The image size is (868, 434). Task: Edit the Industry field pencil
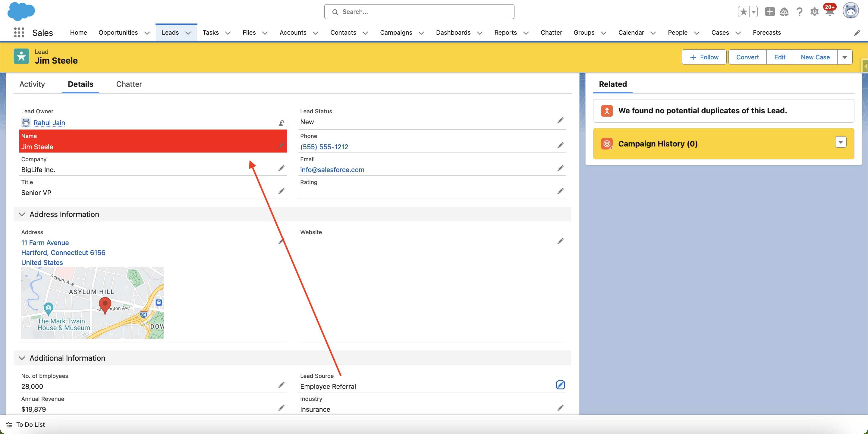click(560, 408)
